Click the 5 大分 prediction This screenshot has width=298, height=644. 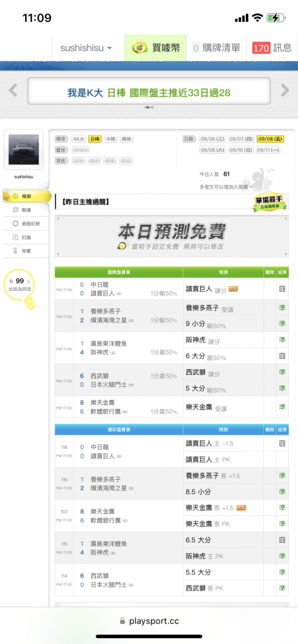click(x=206, y=388)
